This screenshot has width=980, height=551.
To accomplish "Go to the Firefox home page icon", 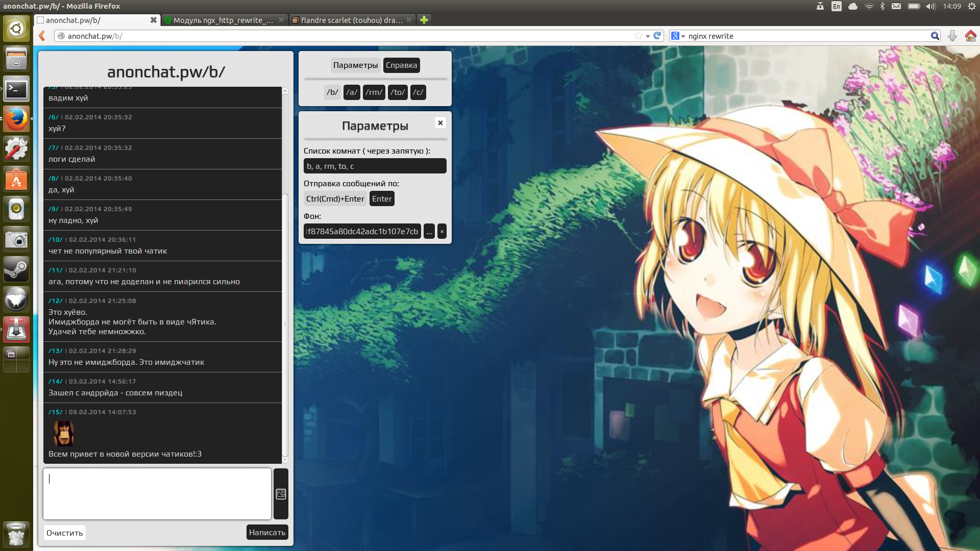I will pyautogui.click(x=970, y=36).
